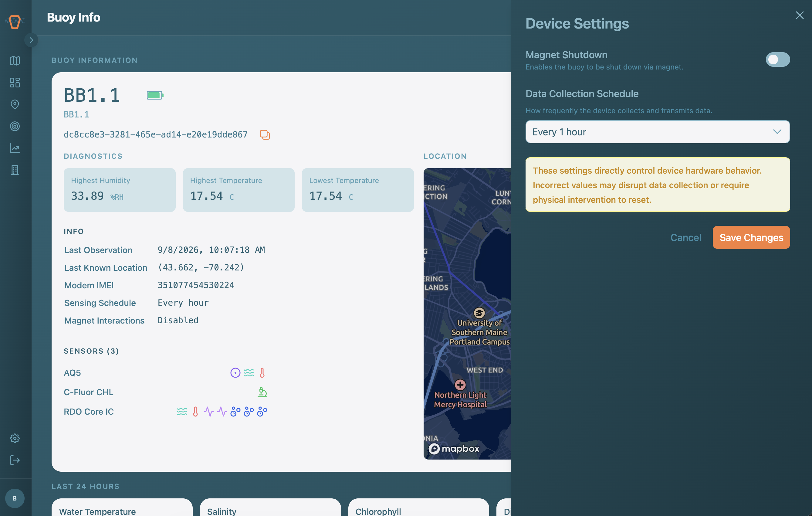Viewport: 812px width, 516px height.
Task: Open the user avatar labeled B
Action: tap(15, 498)
